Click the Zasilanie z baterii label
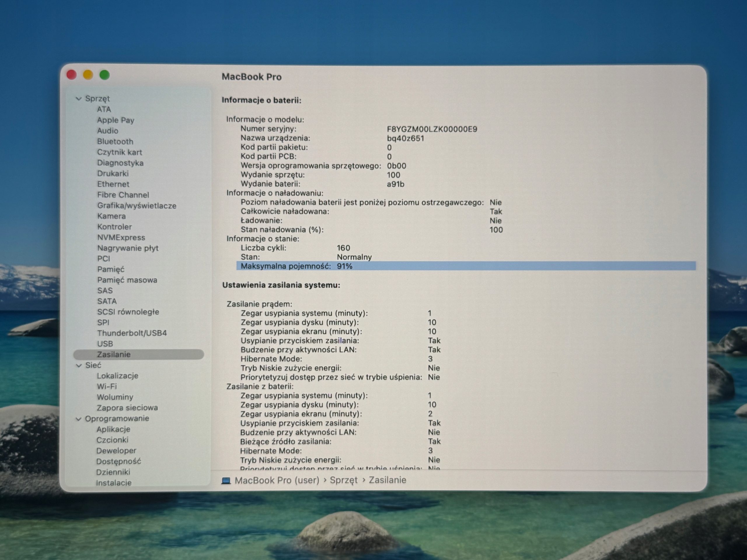The height and width of the screenshot is (560, 747). 260,386
